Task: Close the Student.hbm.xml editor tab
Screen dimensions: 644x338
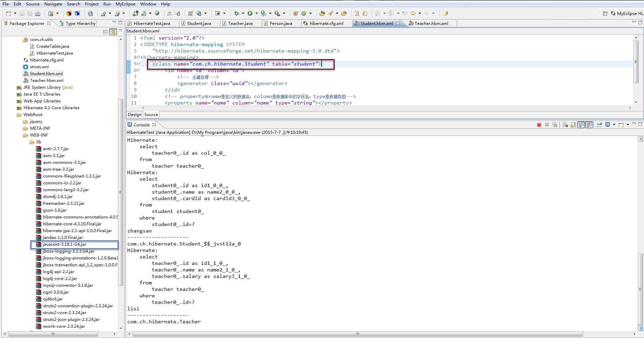Action: [x=398, y=23]
